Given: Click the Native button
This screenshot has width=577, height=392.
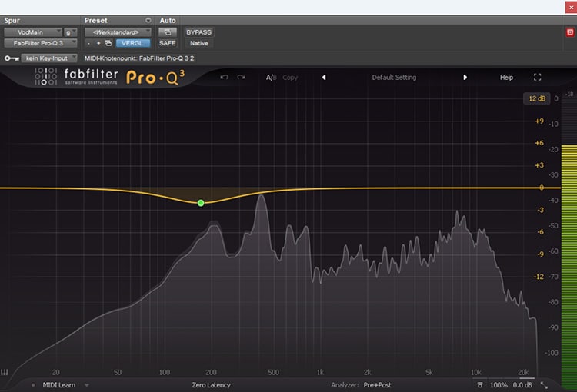Looking at the screenshot, I should pyautogui.click(x=198, y=43).
